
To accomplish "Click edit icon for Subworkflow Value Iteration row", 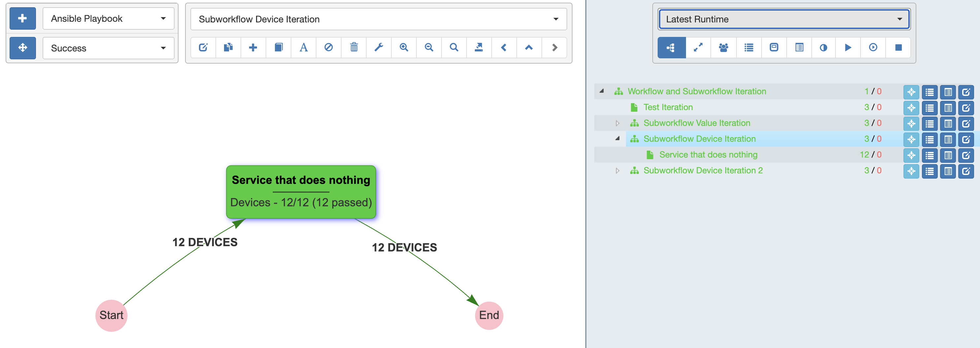I will [x=966, y=124].
